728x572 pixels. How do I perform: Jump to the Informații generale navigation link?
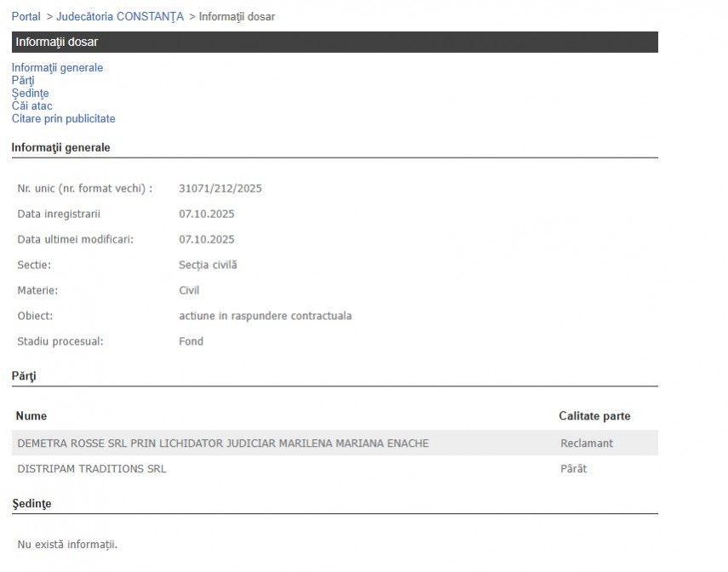[57, 68]
